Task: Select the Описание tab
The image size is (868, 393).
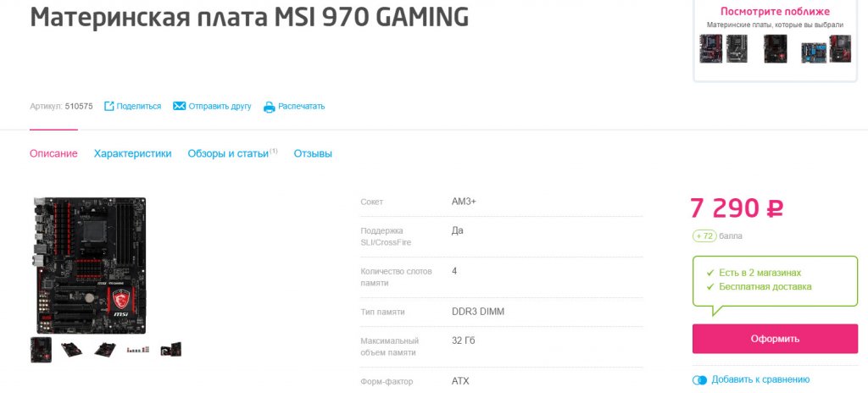Action: 53,153
